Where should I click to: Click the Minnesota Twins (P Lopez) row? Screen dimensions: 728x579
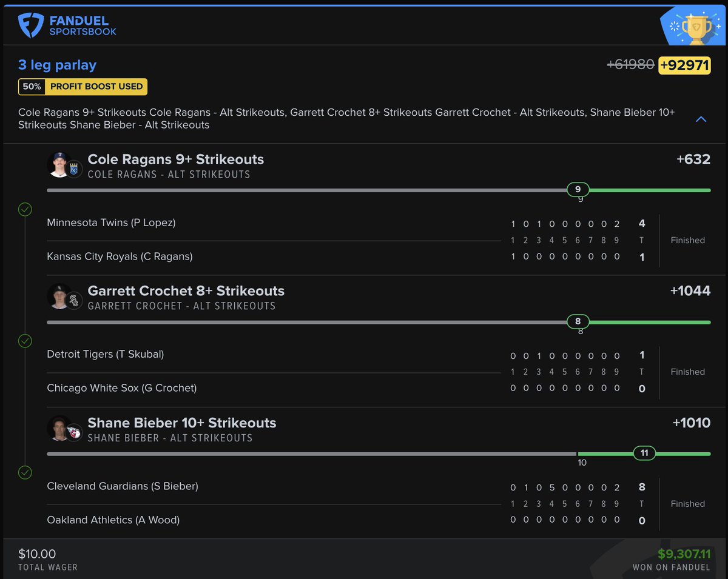tap(111, 223)
